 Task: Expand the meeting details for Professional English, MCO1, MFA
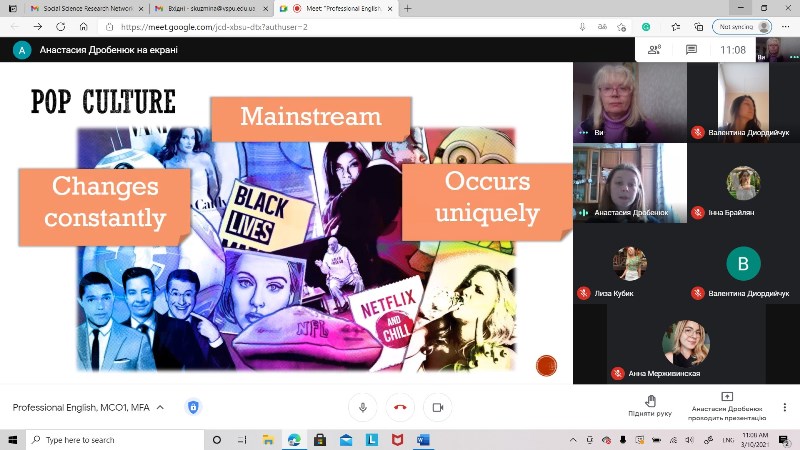click(88, 407)
